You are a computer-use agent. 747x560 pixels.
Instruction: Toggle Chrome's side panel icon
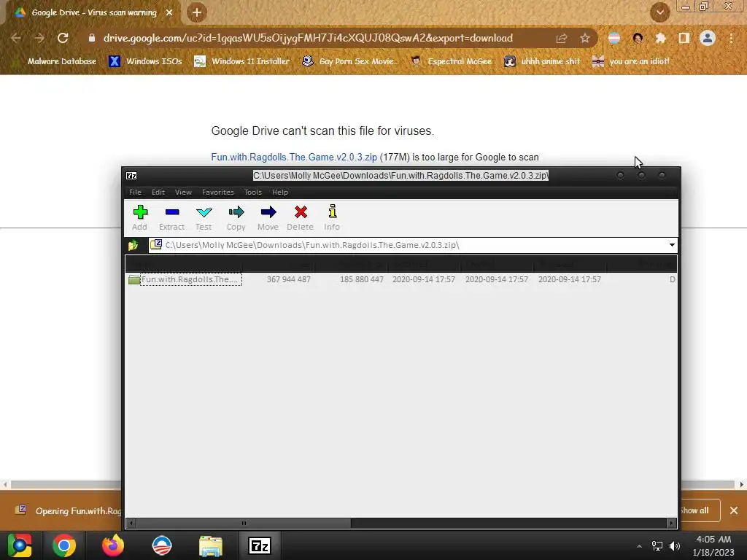pyautogui.click(x=684, y=38)
